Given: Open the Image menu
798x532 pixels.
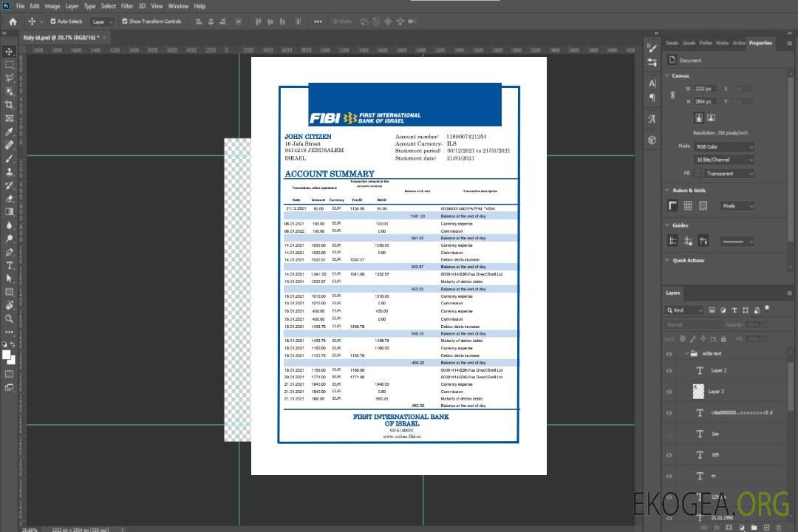Looking at the screenshot, I should click(x=52, y=6).
